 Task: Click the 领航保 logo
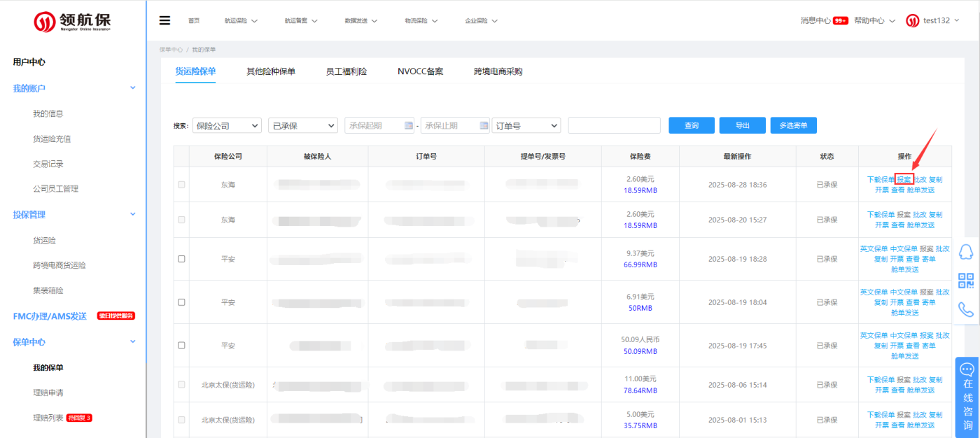pos(73,21)
